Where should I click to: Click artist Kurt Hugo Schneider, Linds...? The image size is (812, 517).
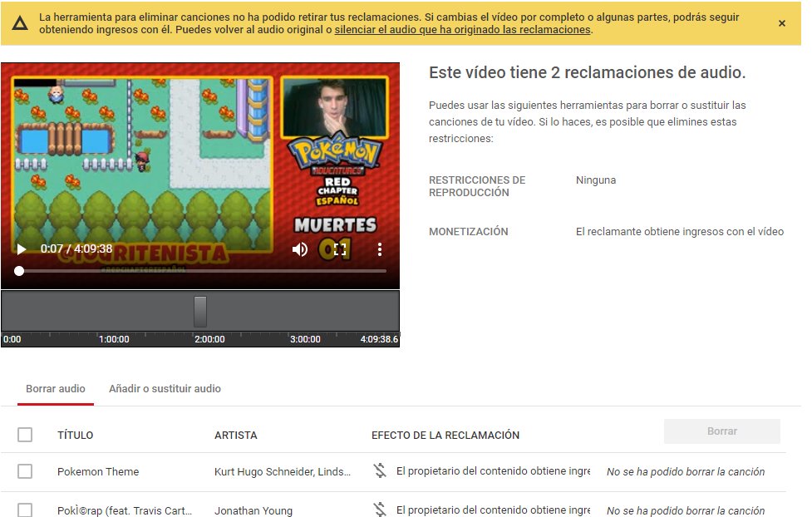283,471
